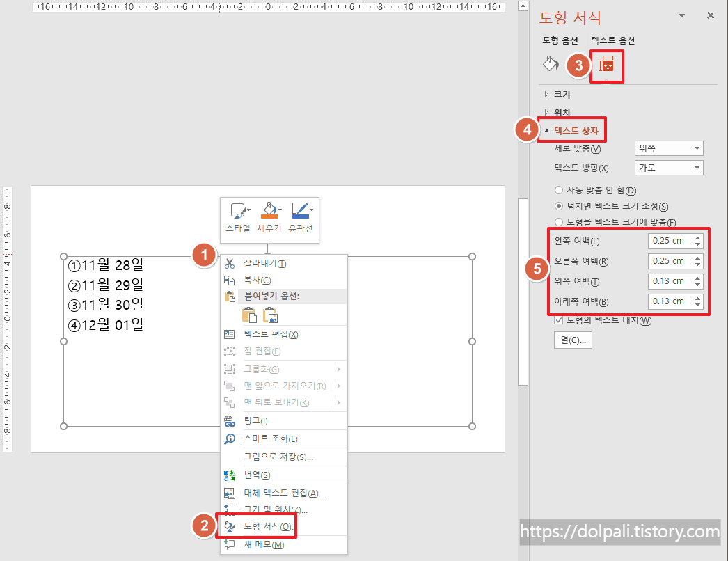Toggle 도형의 텍스트 배치 checkbox

coord(559,320)
